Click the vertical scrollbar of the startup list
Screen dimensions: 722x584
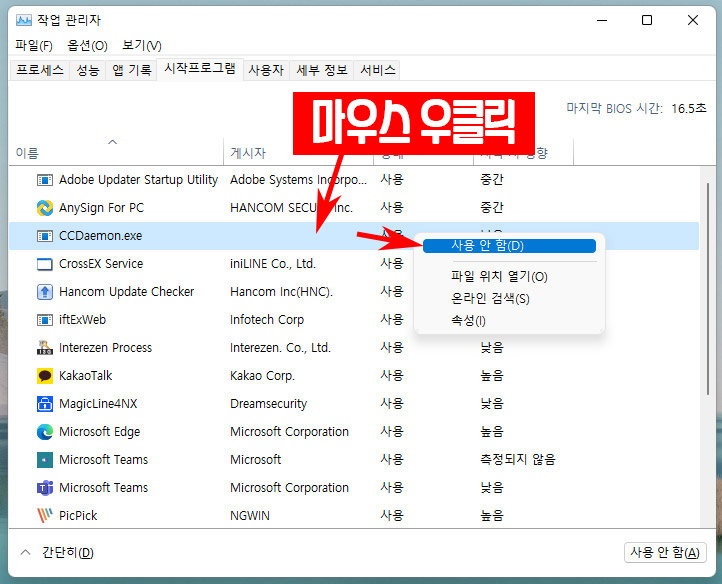(x=708, y=289)
